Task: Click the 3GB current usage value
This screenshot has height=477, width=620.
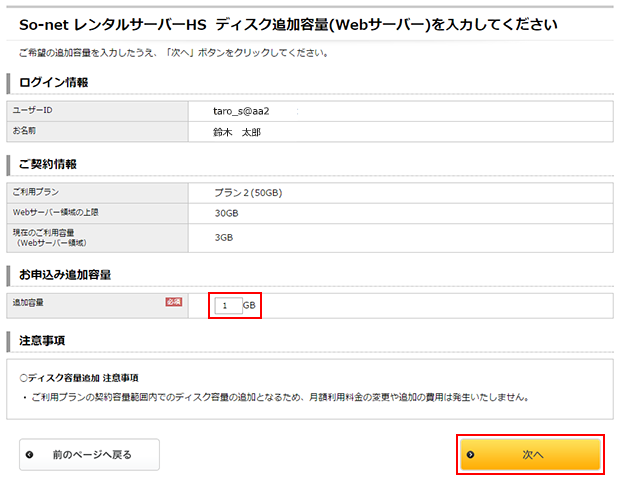Action: click(x=224, y=237)
